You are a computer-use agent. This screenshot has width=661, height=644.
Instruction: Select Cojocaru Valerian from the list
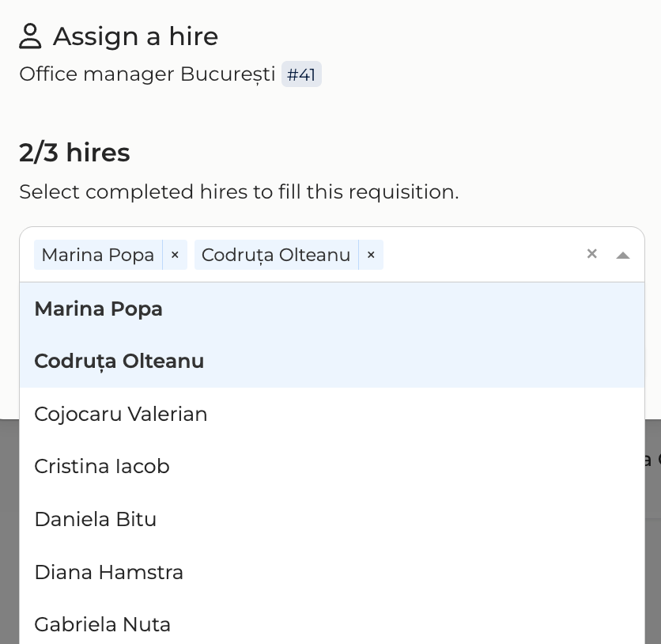coord(120,415)
